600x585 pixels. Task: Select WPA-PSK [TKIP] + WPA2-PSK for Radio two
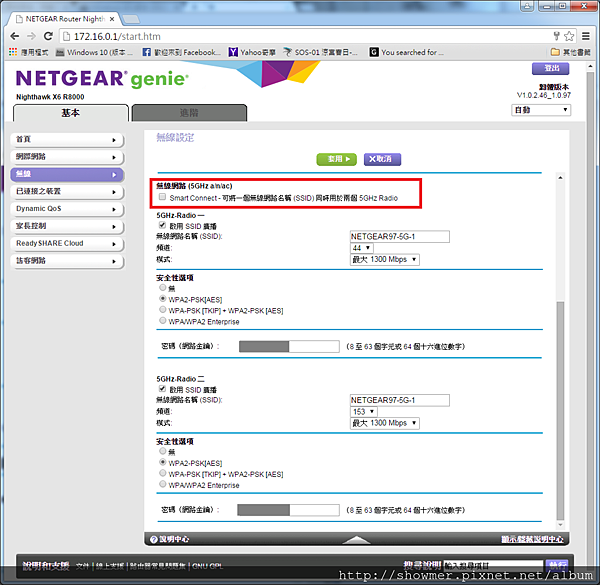pos(163,473)
